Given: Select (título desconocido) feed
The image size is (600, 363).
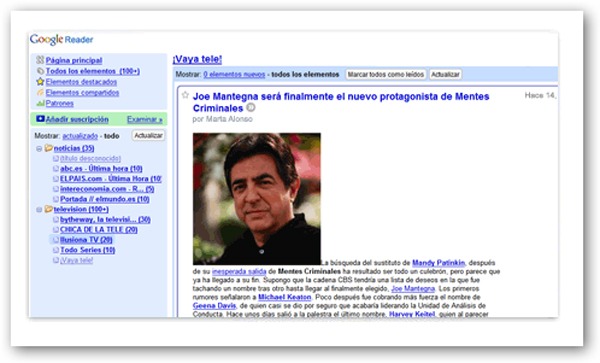Looking at the screenshot, I should (90, 158).
